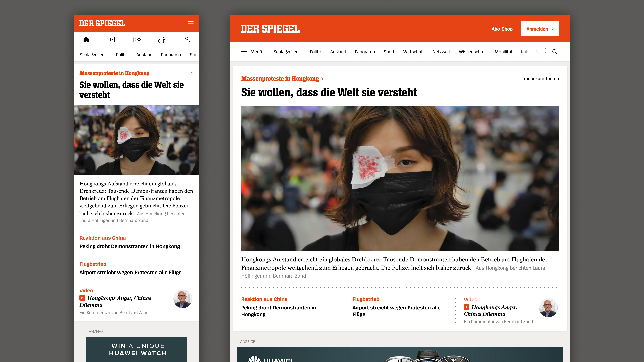Open the Abo-Shop link
The width and height of the screenshot is (644, 362).
click(502, 29)
